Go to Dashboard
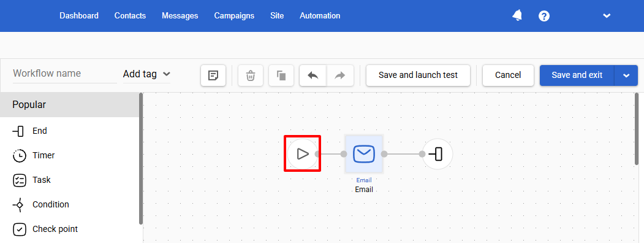644x243 pixels. coord(79,15)
